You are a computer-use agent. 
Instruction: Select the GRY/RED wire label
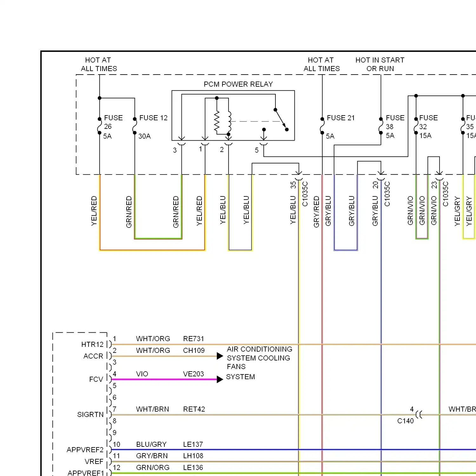point(316,212)
